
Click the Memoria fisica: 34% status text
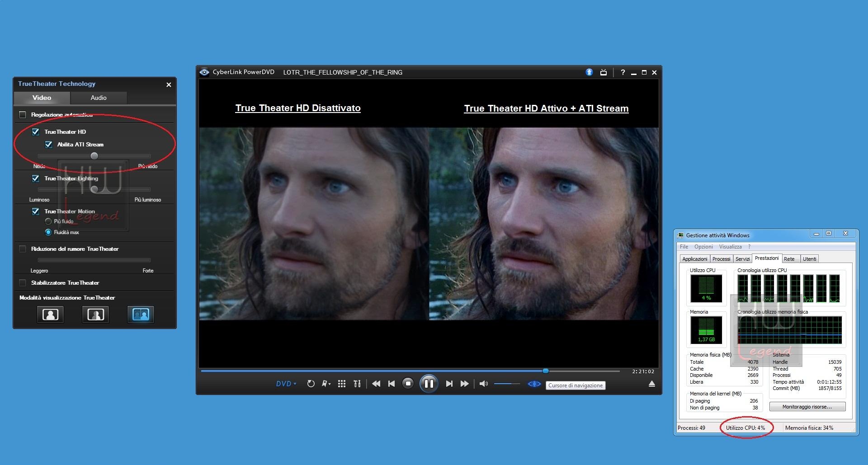809,427
